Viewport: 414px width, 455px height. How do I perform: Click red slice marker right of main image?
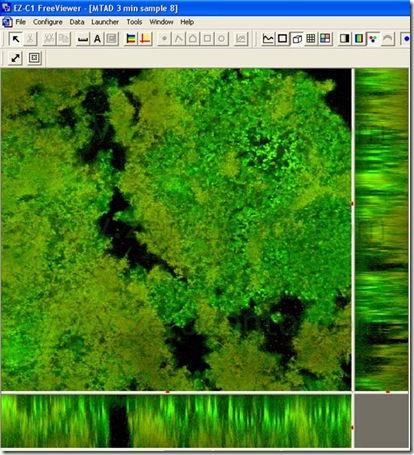pyautogui.click(x=353, y=203)
